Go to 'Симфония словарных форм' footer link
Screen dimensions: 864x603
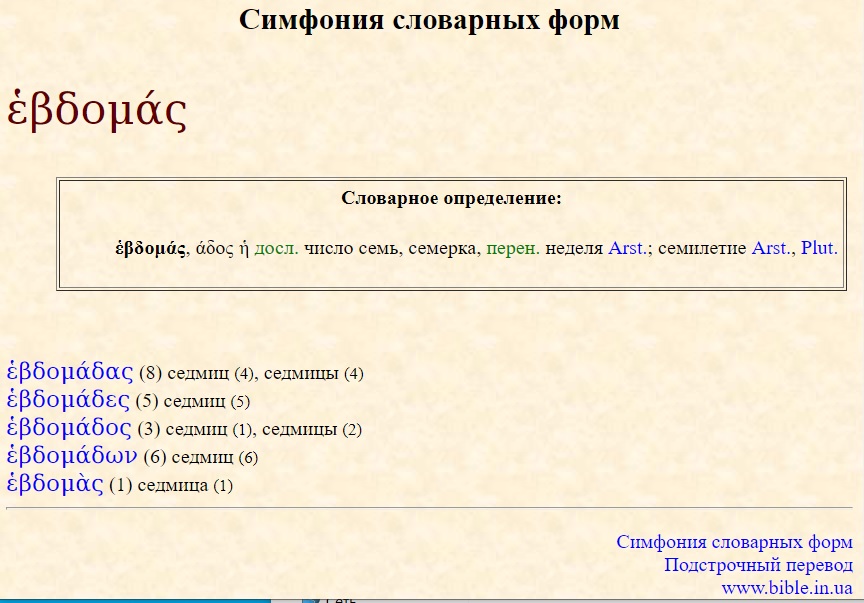coord(734,542)
